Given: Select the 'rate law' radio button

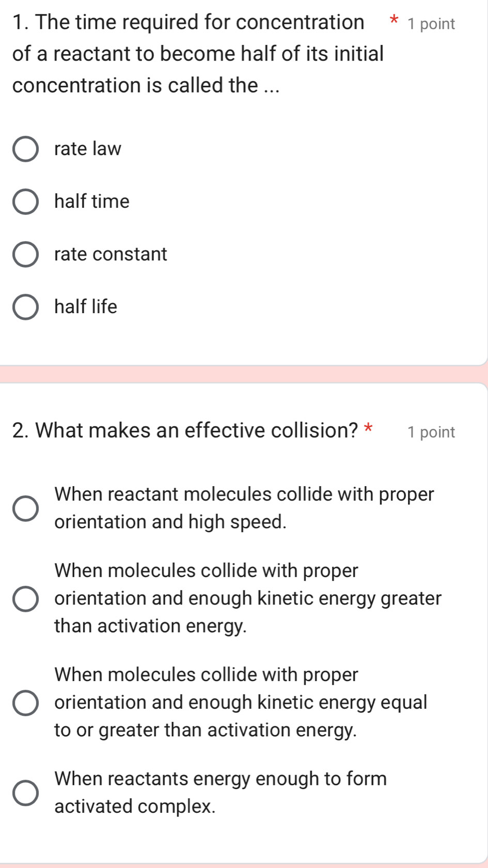Looking at the screenshot, I should [x=25, y=149].
